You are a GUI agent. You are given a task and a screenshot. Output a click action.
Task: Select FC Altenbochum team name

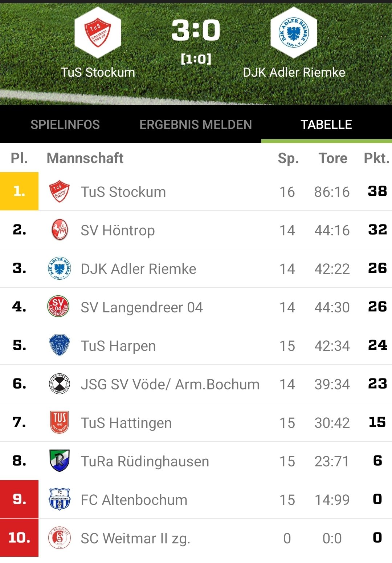coord(134,500)
